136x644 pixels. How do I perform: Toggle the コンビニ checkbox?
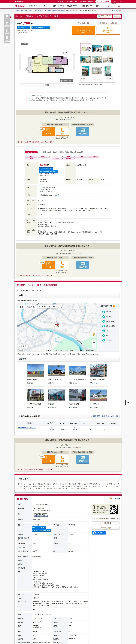100,312
